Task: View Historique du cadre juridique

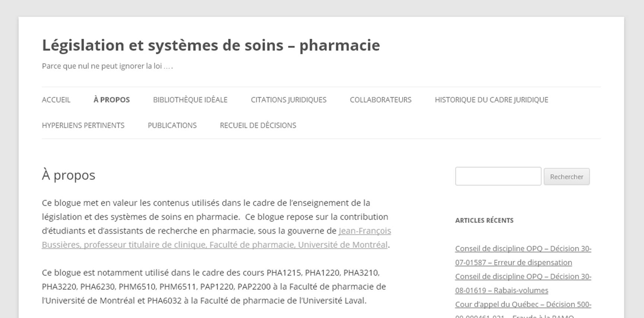Action: [x=491, y=100]
